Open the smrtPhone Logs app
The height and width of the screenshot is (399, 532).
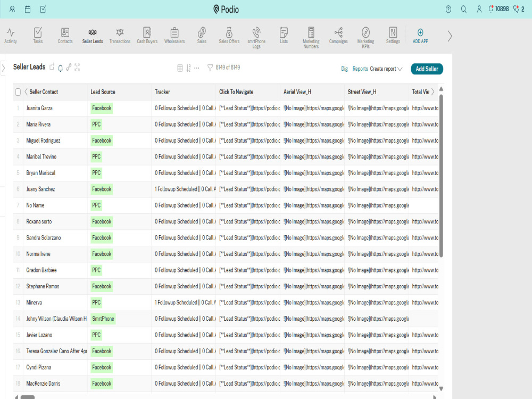[256, 38]
